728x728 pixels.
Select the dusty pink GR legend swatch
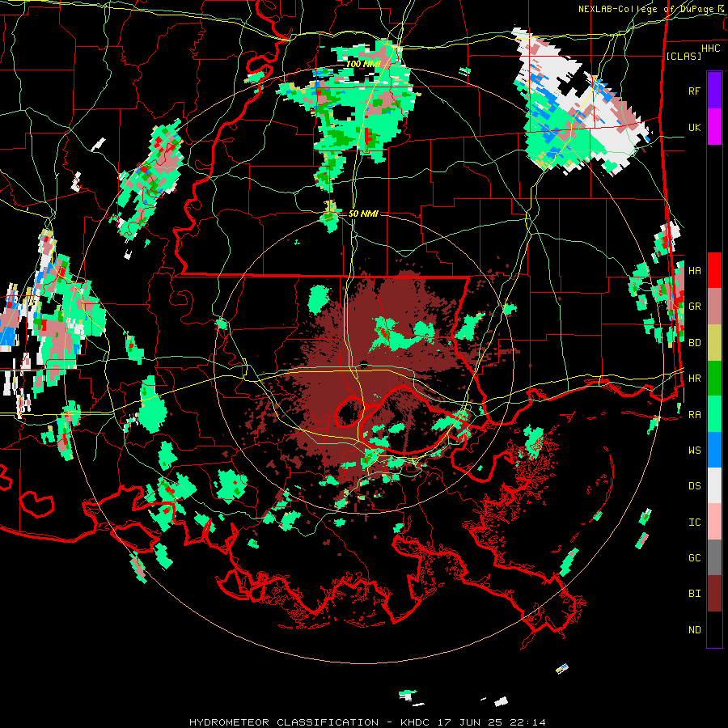[714, 307]
